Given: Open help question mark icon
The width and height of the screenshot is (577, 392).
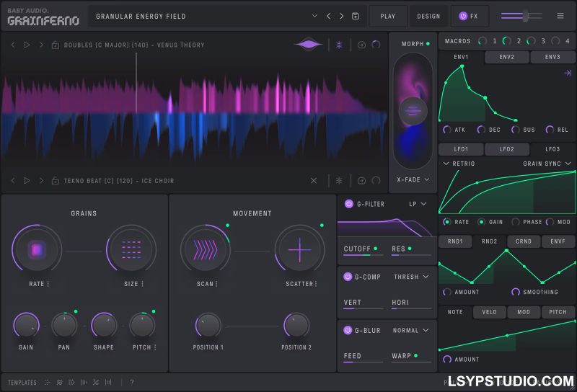Looking at the screenshot, I should pyautogui.click(x=132, y=383).
